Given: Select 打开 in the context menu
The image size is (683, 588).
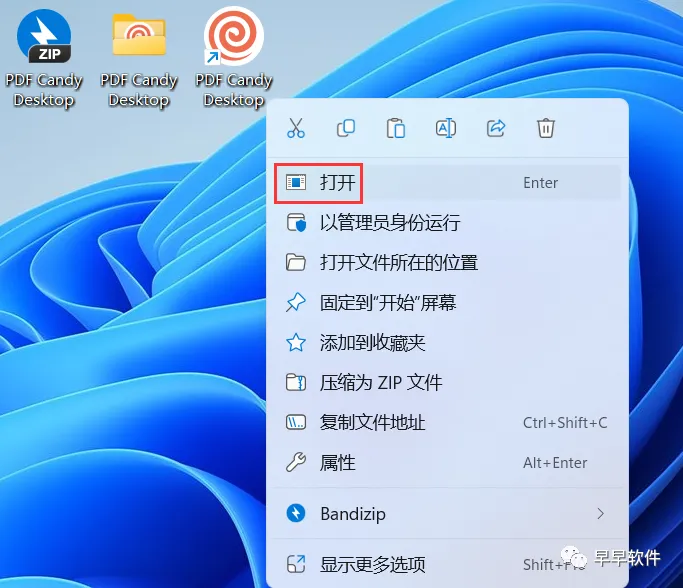Looking at the screenshot, I should 447,182.
